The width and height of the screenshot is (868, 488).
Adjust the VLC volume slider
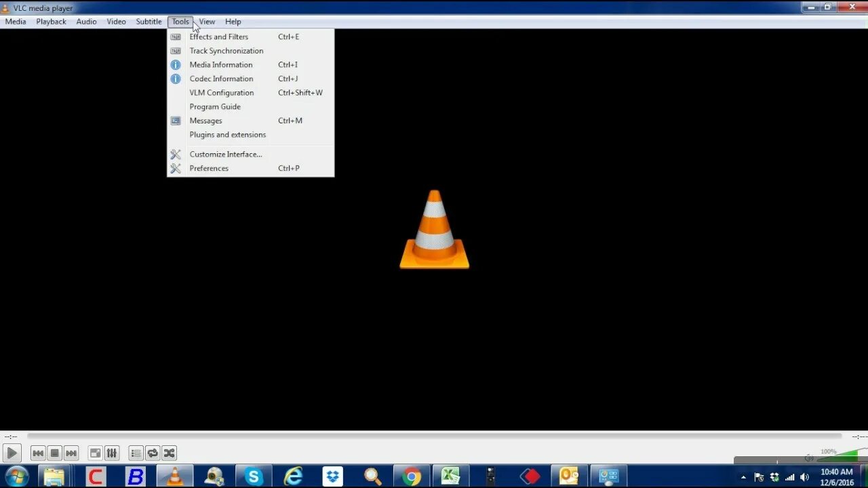841,455
